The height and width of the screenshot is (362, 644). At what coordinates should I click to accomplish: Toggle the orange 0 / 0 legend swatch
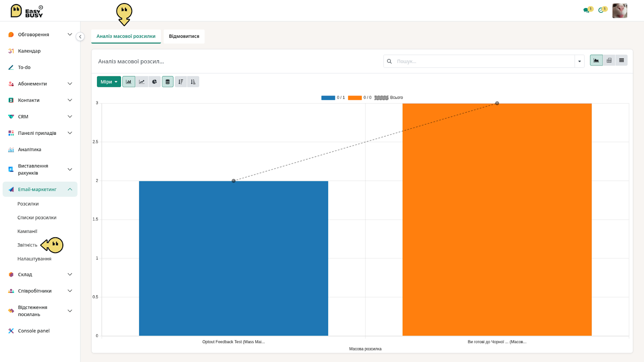click(x=355, y=98)
